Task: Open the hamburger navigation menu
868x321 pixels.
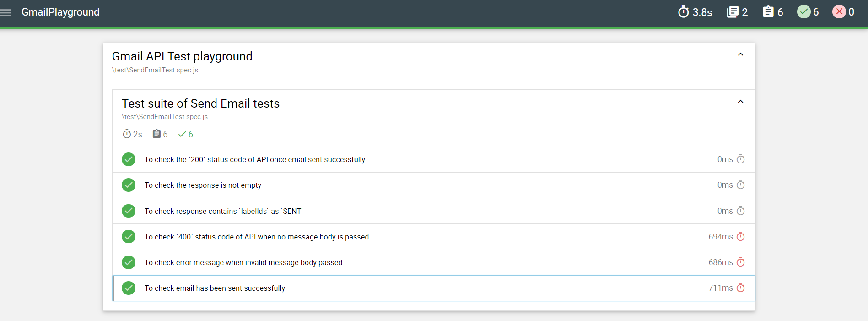Action: 5,13
